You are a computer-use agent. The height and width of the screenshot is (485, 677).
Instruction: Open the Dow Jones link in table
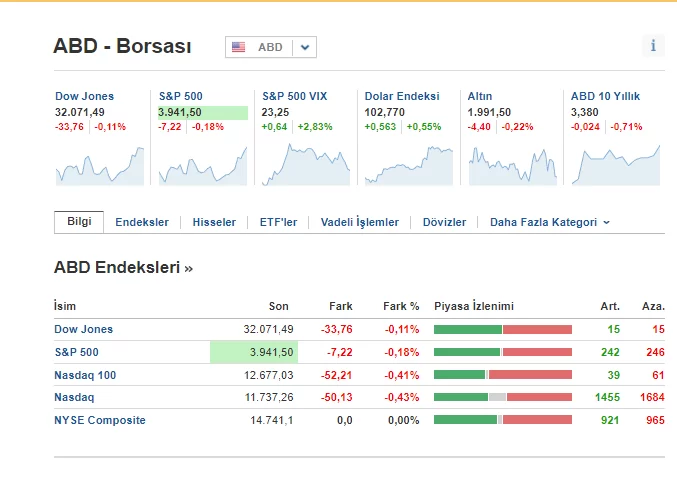click(83, 329)
